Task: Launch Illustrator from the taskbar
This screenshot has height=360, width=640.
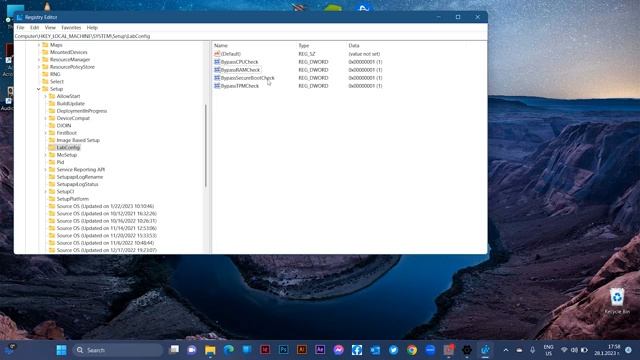Action: pos(302,350)
